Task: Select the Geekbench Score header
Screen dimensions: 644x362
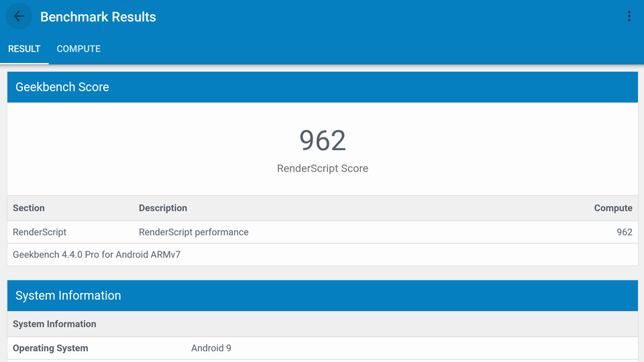Action: [x=323, y=87]
